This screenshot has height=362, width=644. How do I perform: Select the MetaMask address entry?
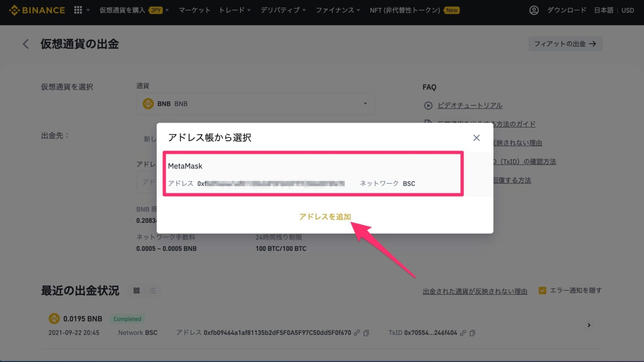coord(313,174)
